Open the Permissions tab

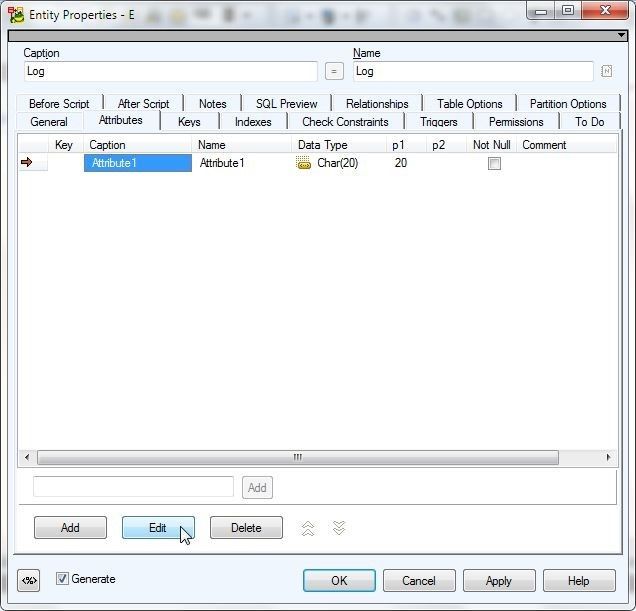click(516, 122)
